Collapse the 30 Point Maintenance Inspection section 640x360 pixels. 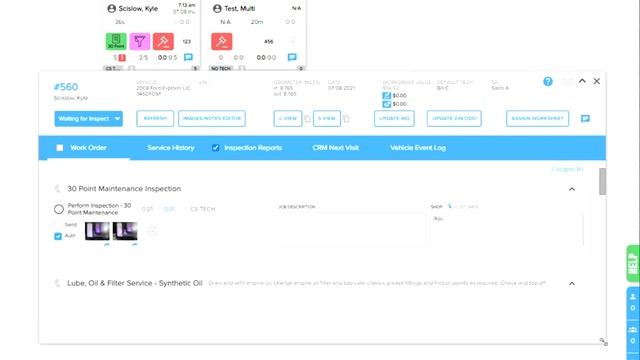point(572,189)
